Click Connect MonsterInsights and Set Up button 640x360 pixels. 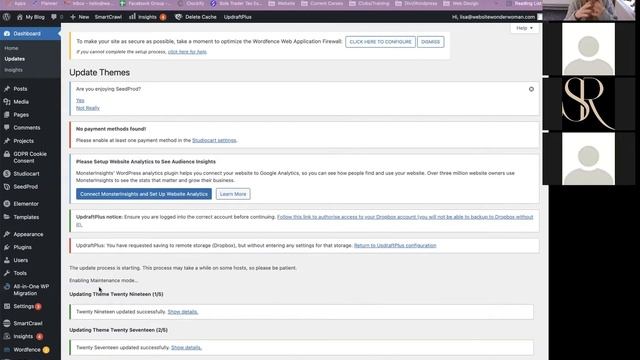(x=144, y=194)
